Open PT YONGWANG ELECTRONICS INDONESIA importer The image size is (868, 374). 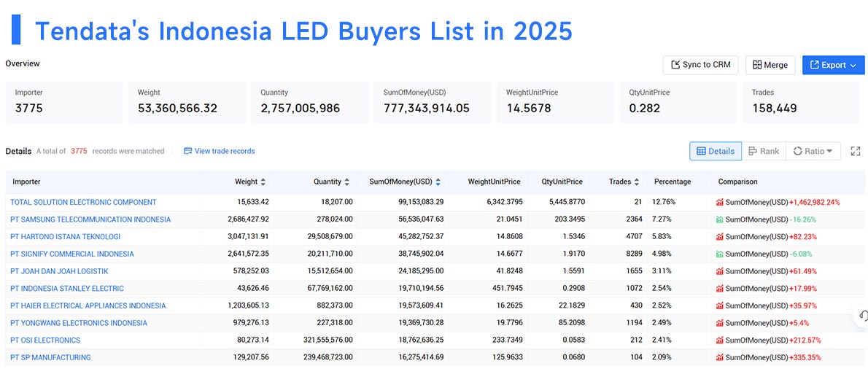point(79,322)
